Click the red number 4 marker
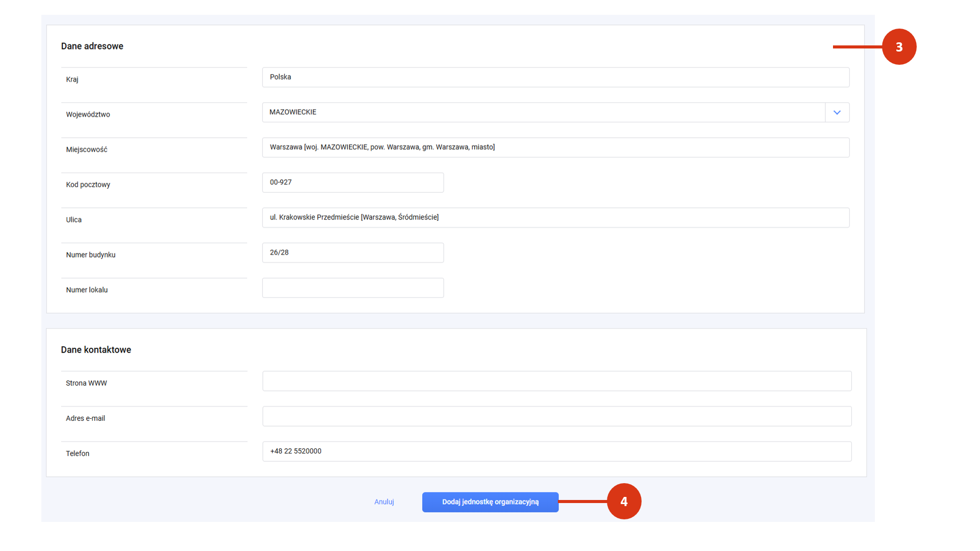The image size is (980, 551). tap(624, 502)
